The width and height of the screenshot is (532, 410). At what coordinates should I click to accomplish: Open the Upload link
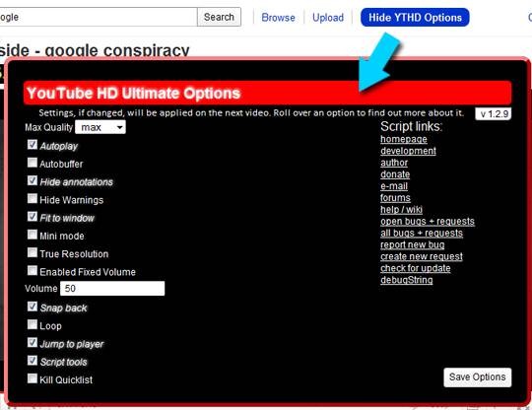[x=328, y=18]
